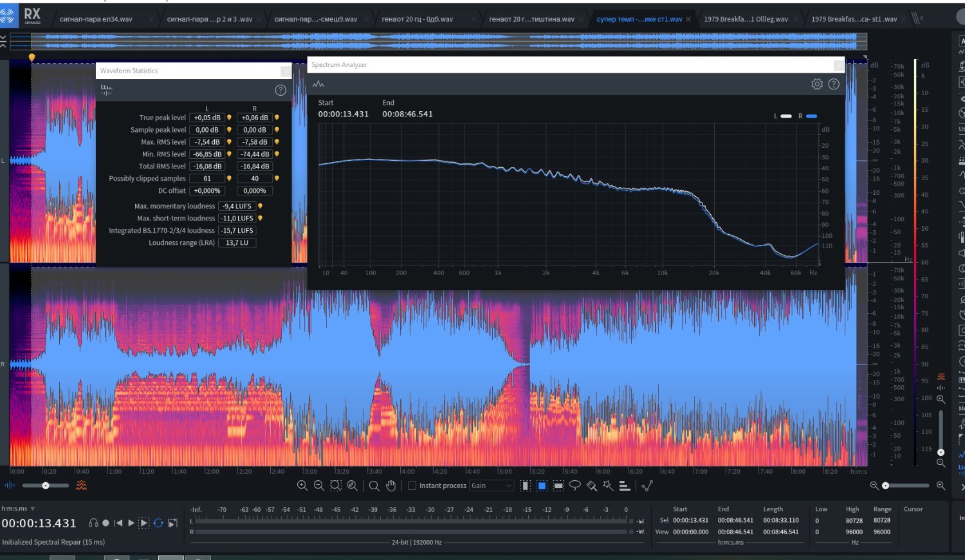Select the Brush selection tool
Viewport: 965px width, 560px height.
click(x=591, y=486)
